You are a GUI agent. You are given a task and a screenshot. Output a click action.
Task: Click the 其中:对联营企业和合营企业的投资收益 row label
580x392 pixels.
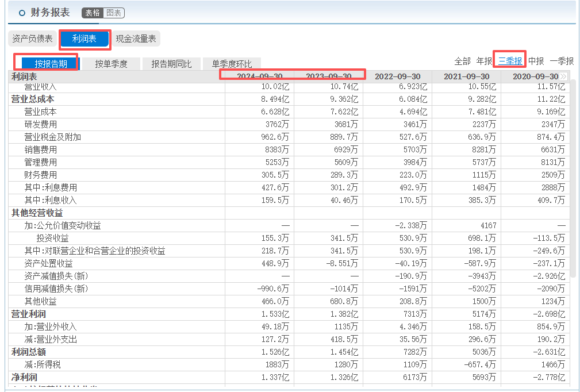[x=95, y=251]
